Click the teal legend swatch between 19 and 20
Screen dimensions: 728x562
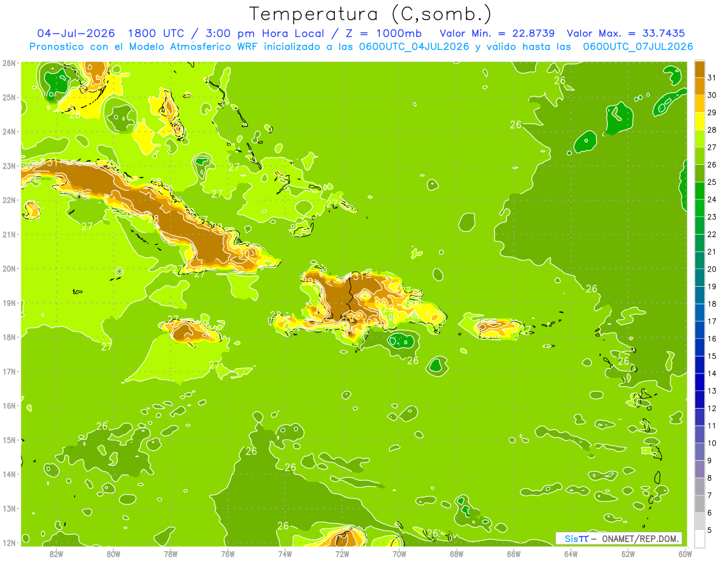[x=699, y=277]
